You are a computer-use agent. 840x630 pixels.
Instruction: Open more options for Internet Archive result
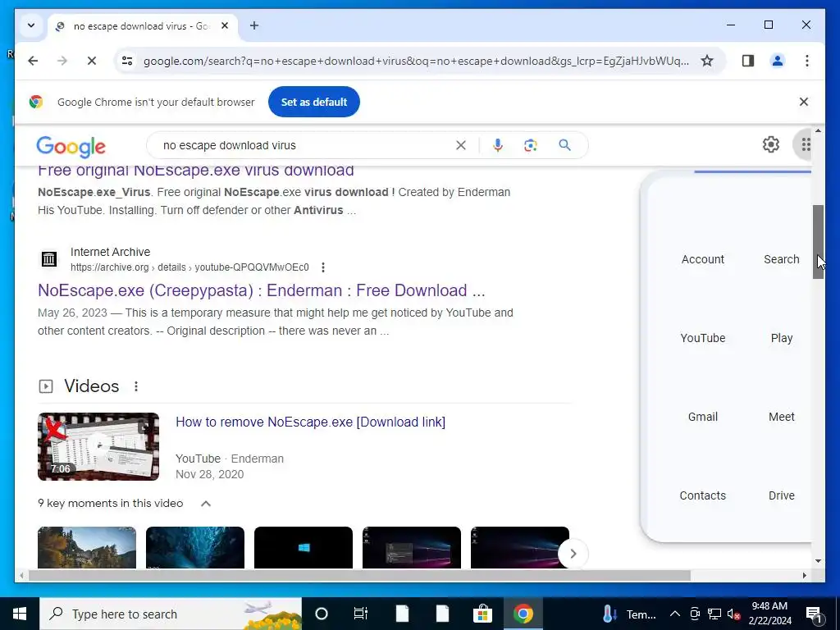click(x=323, y=267)
